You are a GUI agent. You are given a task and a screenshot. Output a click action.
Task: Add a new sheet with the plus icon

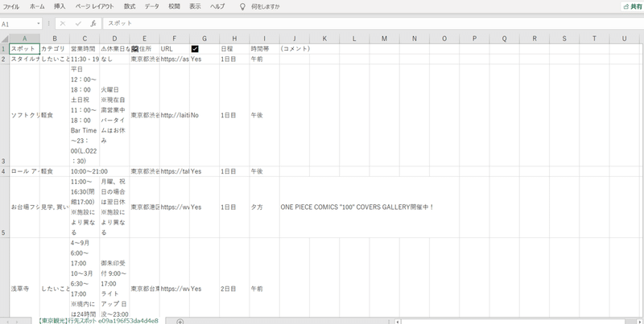pos(180,321)
